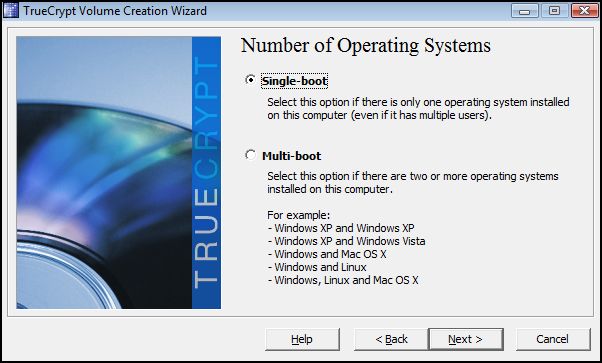Click the 'Windows XP and Windows Vista' example
The width and height of the screenshot is (602, 363).
(347, 241)
